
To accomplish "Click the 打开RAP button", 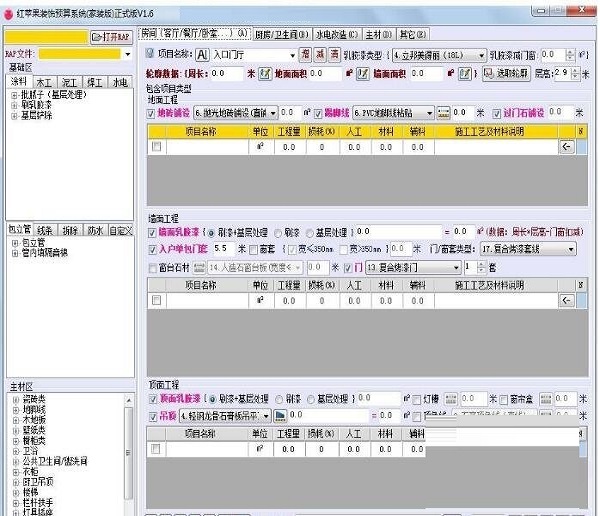I will click(111, 37).
